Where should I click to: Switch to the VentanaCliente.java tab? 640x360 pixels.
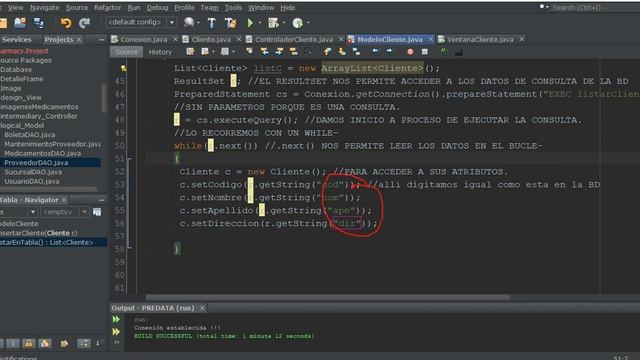tap(480, 39)
